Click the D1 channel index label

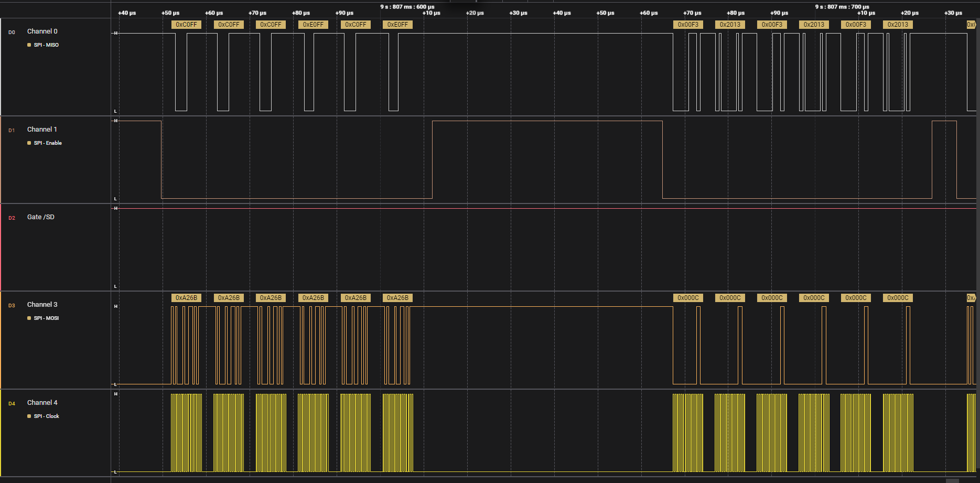[x=12, y=131]
